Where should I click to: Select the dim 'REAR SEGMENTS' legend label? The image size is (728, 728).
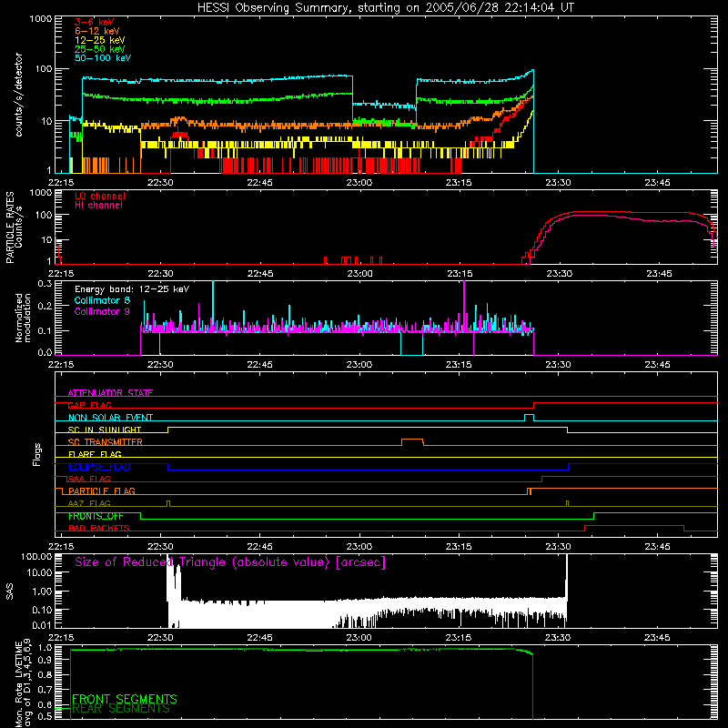[x=121, y=708]
